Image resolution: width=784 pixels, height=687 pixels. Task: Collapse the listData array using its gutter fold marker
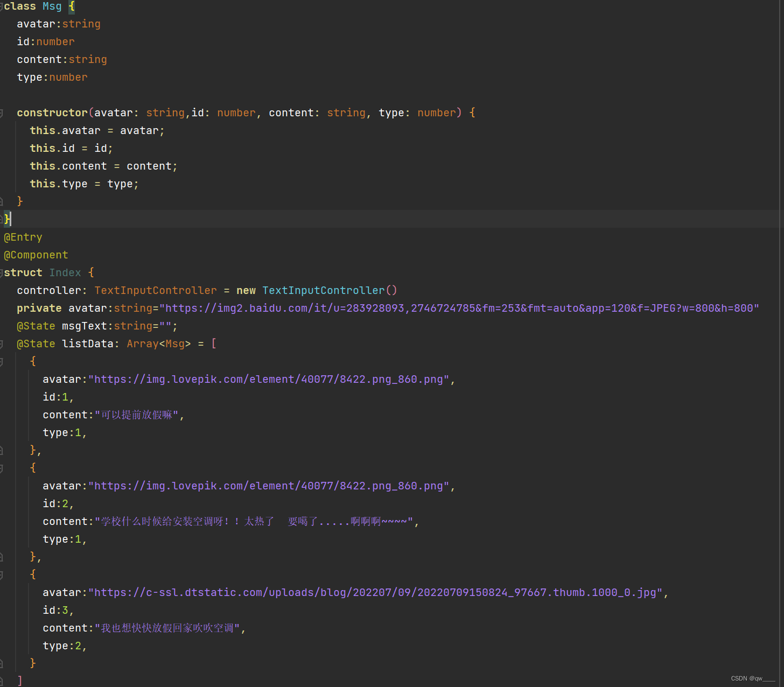(2, 344)
